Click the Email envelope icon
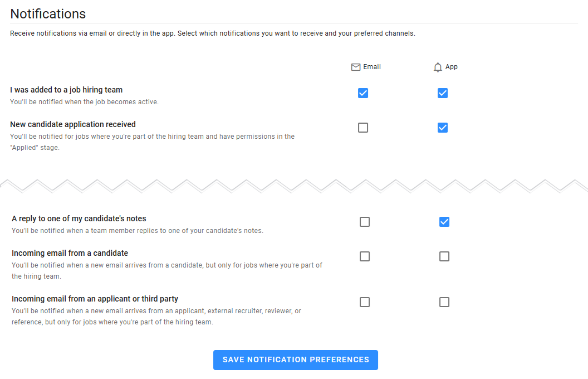 [x=356, y=67]
